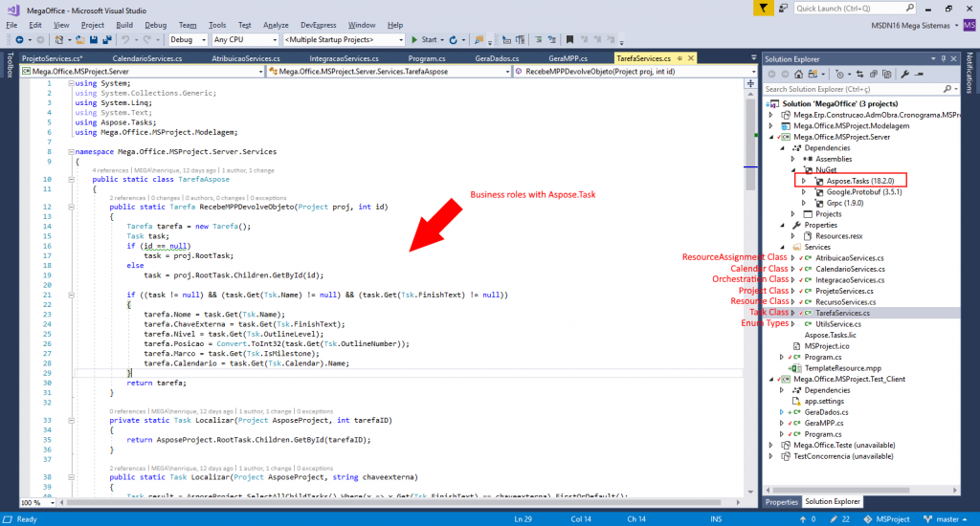Click the feedback icon next to Quick Launch
The image size is (980, 526).
pos(783,8)
